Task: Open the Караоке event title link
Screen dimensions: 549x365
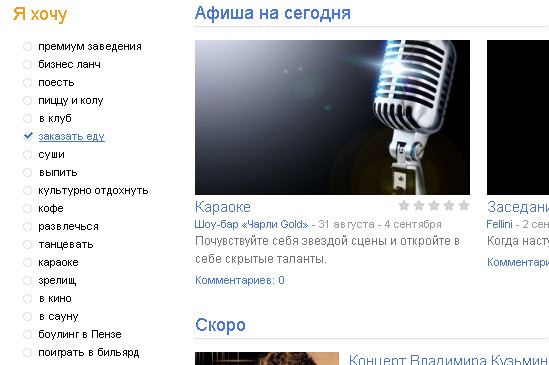Action: pos(223,207)
